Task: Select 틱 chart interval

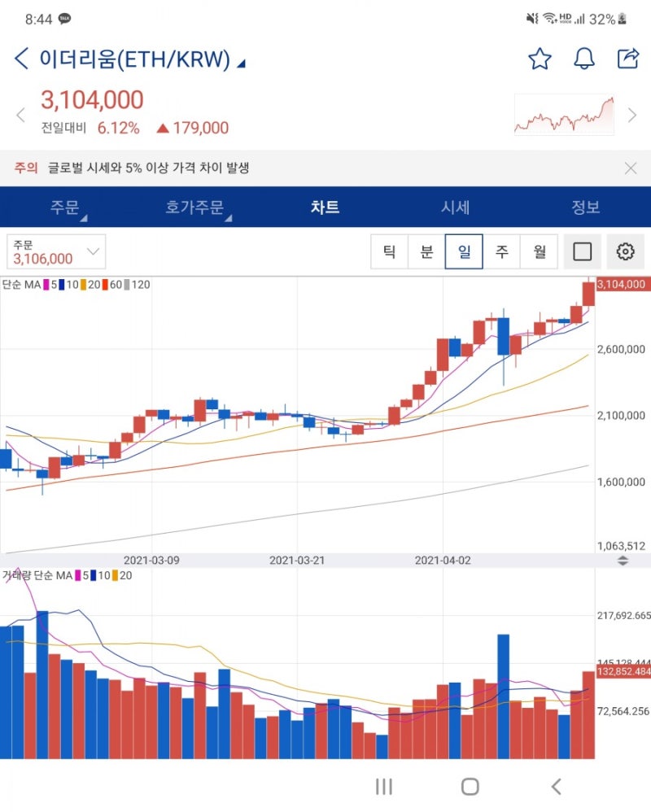Action: click(390, 251)
